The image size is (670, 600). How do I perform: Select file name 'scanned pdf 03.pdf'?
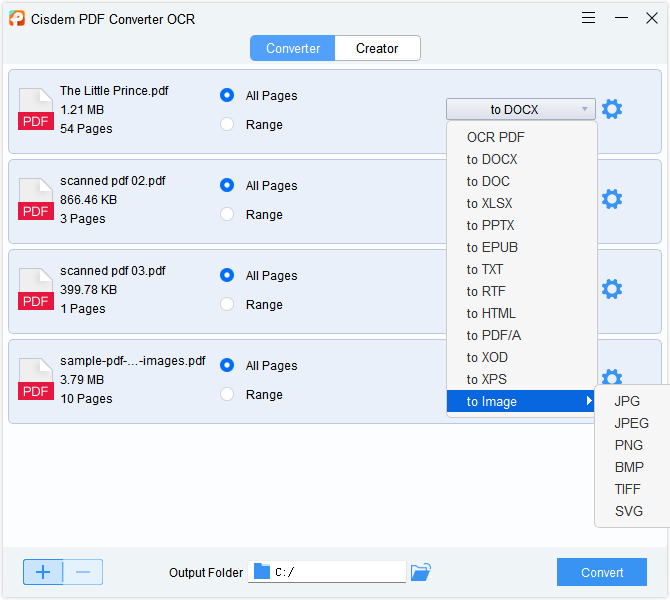click(x=113, y=271)
